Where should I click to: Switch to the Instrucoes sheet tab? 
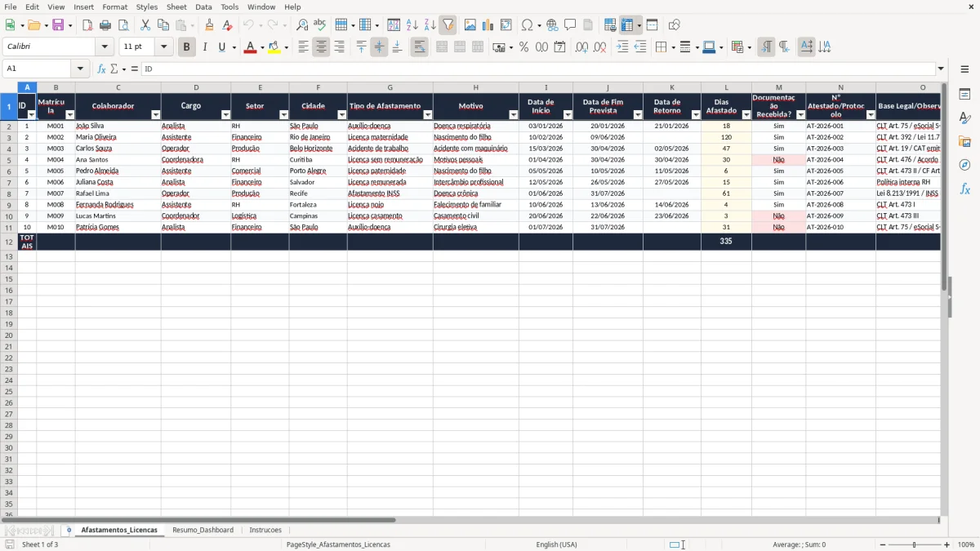tap(265, 530)
